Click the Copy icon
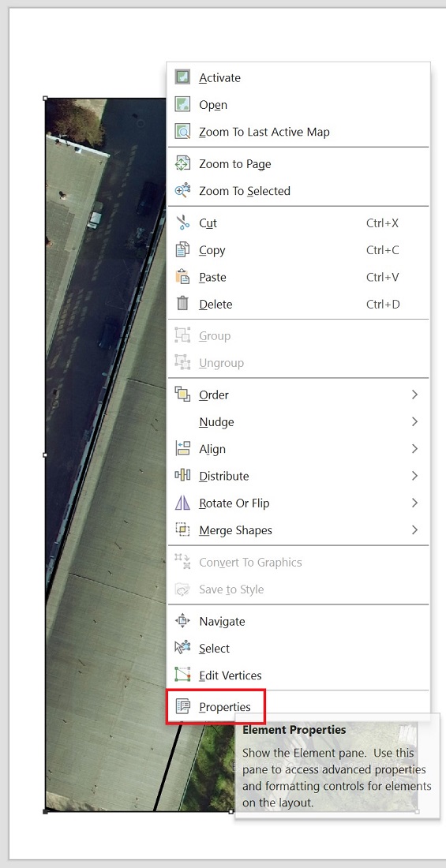Screen dimensions: 446x868 182,250
